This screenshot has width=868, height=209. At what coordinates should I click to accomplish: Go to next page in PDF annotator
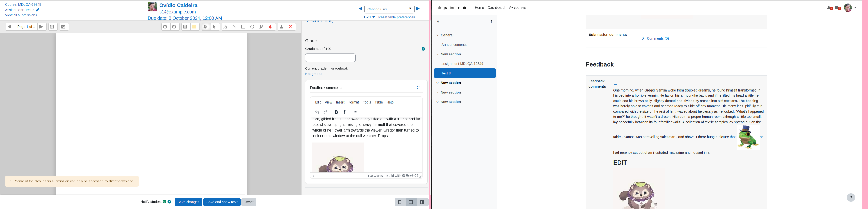click(x=42, y=27)
